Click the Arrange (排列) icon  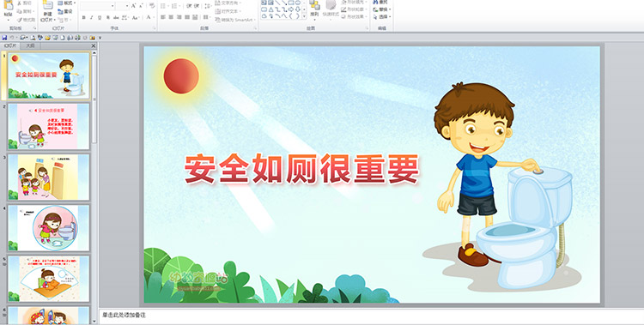tap(314, 9)
